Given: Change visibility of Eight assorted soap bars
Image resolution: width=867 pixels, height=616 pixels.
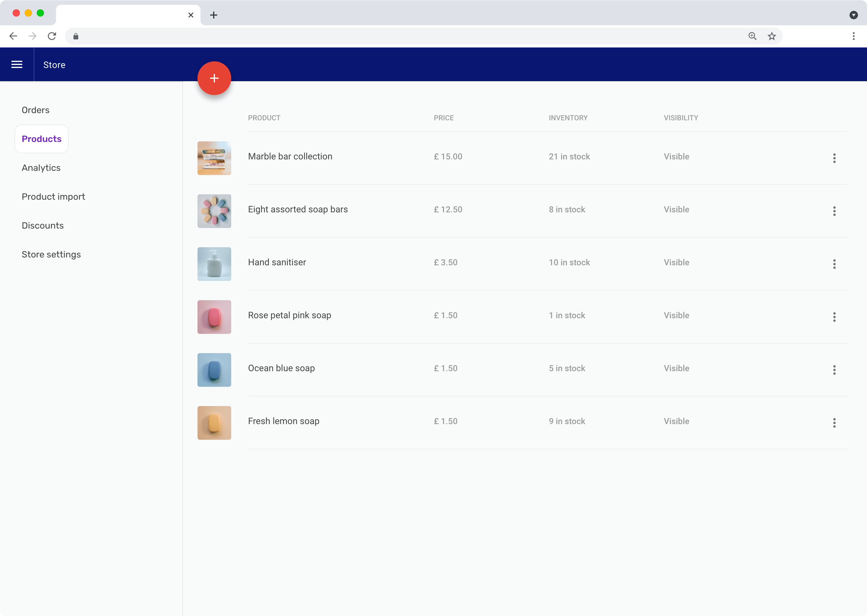Looking at the screenshot, I should click(676, 209).
